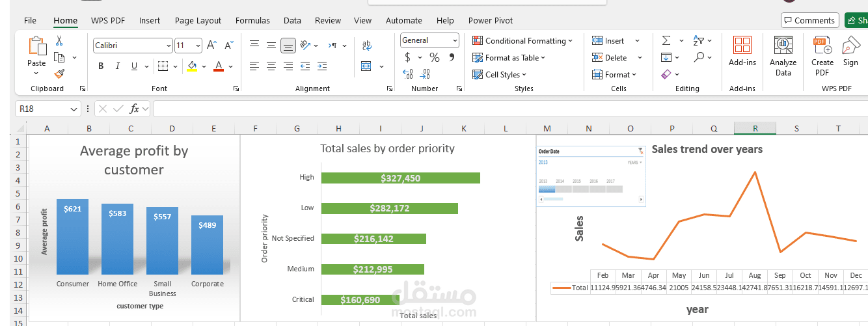Toggle Align Right

pos(288,66)
